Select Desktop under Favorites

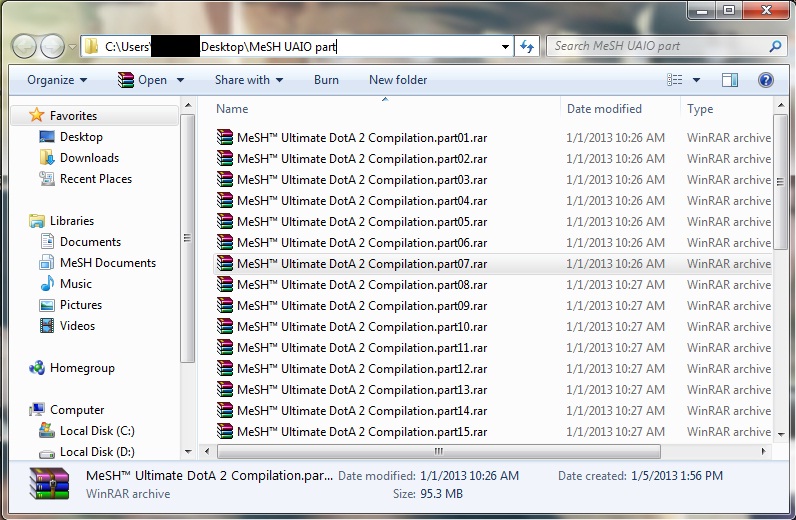click(81, 137)
